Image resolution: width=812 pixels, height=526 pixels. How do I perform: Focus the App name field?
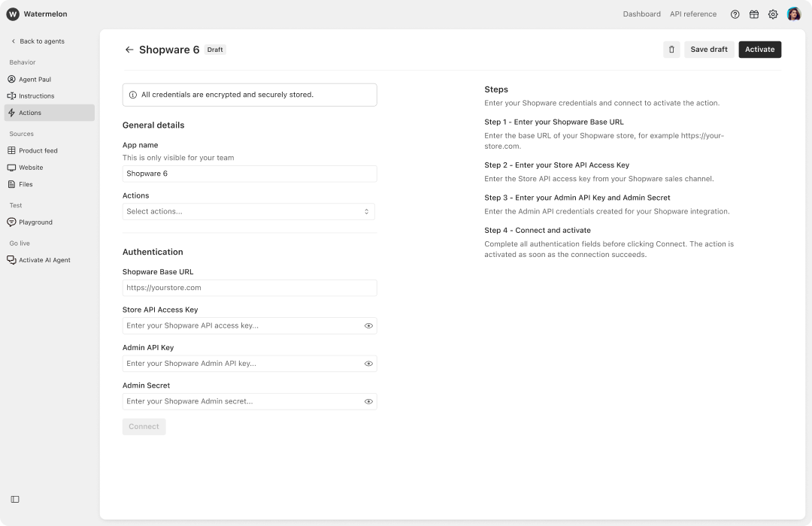click(250, 174)
